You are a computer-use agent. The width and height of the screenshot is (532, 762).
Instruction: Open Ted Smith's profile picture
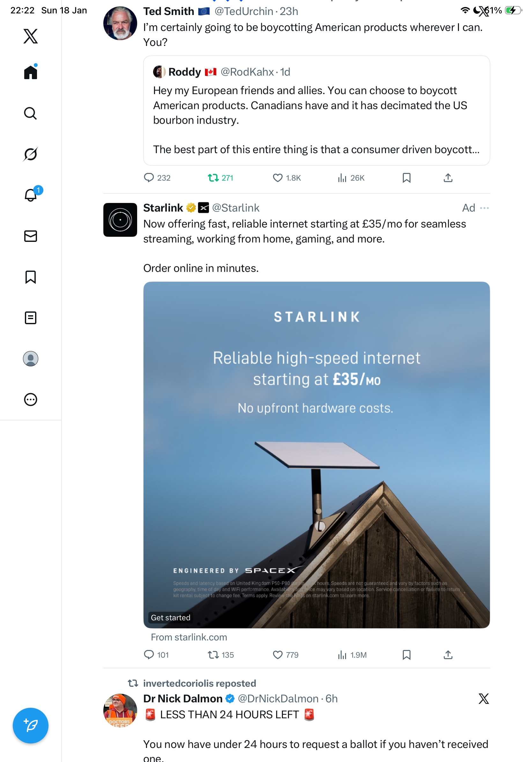pos(120,23)
